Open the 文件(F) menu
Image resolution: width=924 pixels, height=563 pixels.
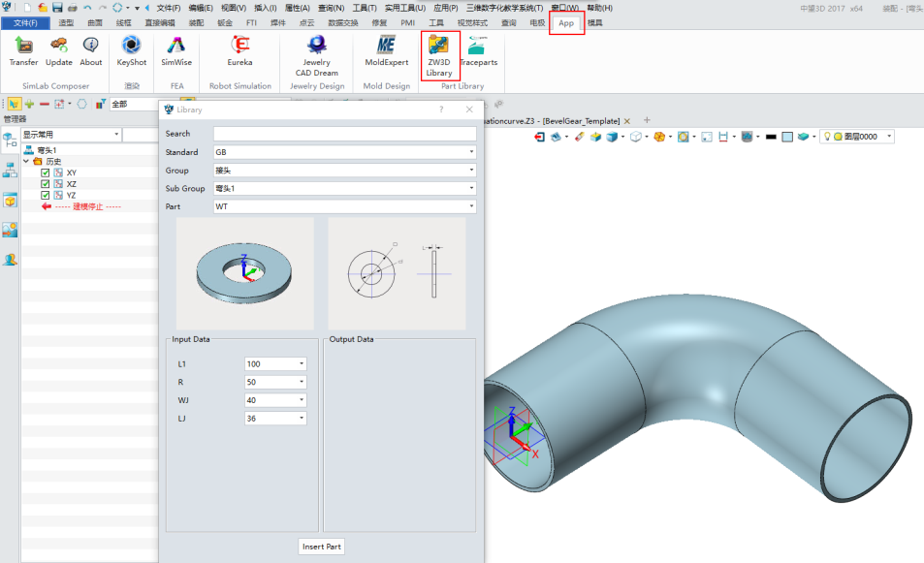click(25, 22)
